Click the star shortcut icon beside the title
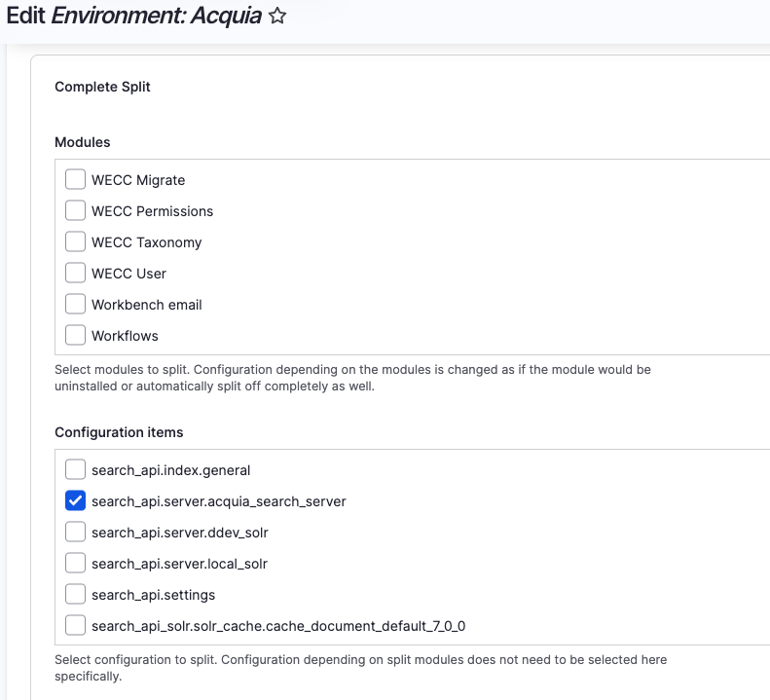The height and width of the screenshot is (700, 770). pyautogui.click(x=277, y=17)
